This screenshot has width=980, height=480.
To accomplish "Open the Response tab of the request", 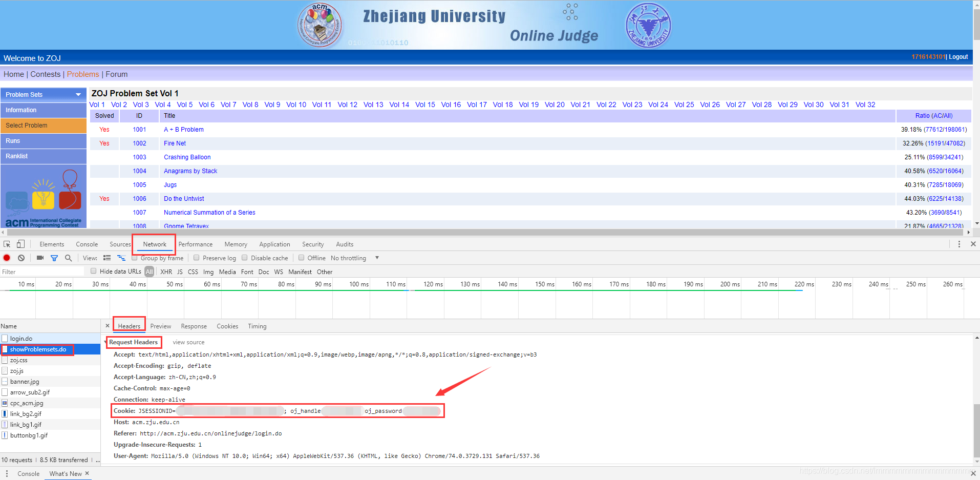I will tap(194, 326).
